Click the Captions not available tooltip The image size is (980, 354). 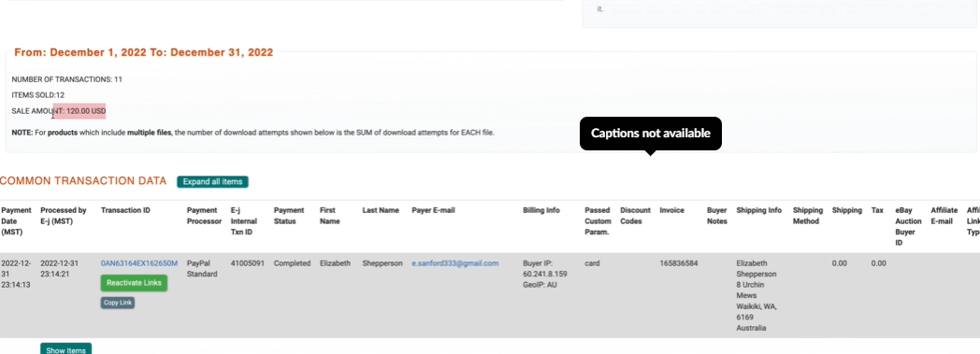tap(651, 133)
